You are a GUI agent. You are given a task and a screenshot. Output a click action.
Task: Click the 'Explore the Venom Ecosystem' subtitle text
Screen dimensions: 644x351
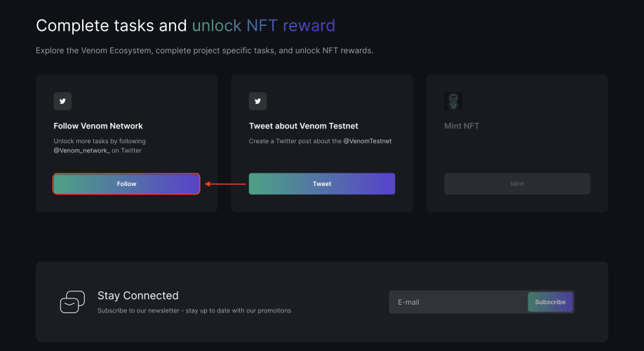tap(205, 51)
